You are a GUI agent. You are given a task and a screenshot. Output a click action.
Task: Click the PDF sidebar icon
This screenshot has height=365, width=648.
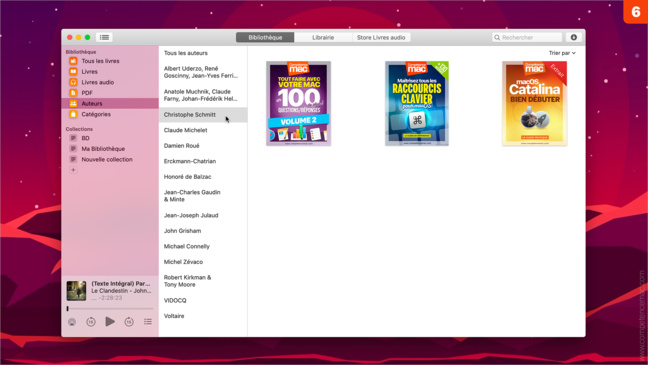(x=73, y=93)
